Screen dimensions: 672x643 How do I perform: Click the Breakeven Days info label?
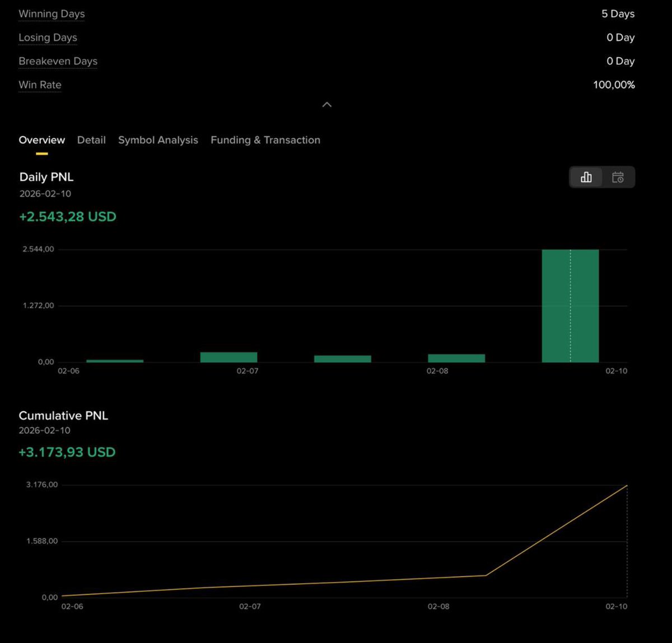point(58,61)
